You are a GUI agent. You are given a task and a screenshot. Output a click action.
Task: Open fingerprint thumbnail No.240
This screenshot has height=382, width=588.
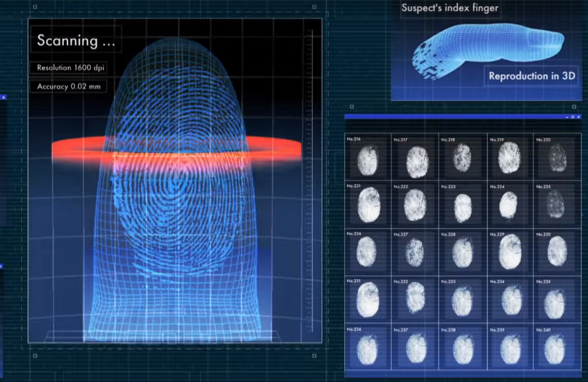click(x=556, y=350)
